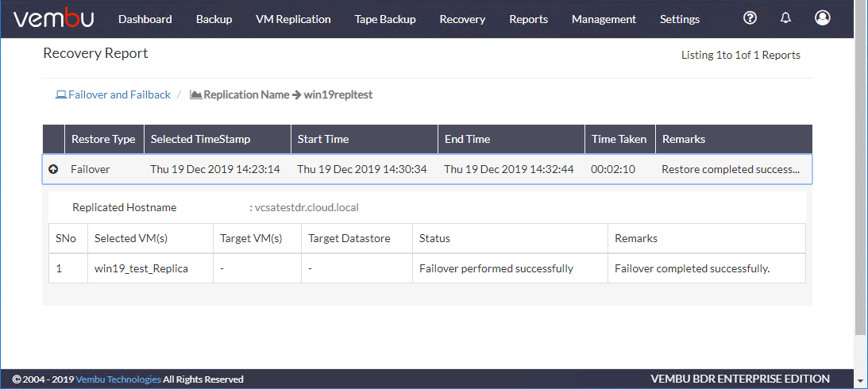The image size is (868, 389).
Task: Open the VM Replication menu
Action: pos(293,19)
